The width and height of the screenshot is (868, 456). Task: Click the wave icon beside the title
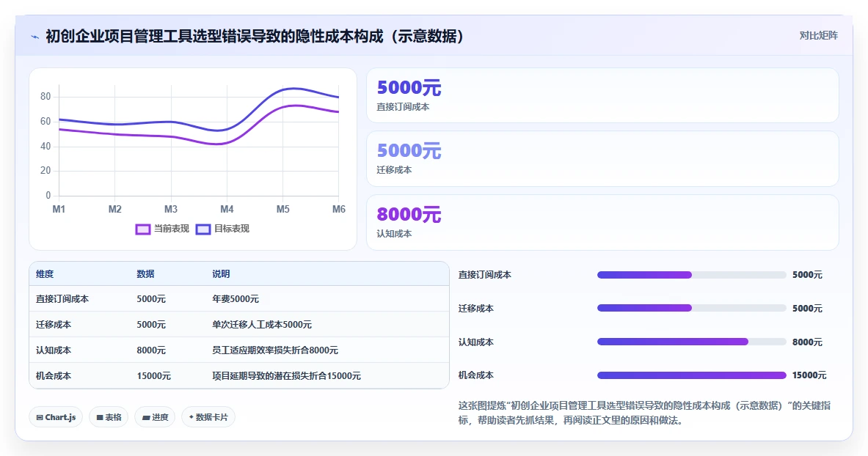click(x=35, y=37)
